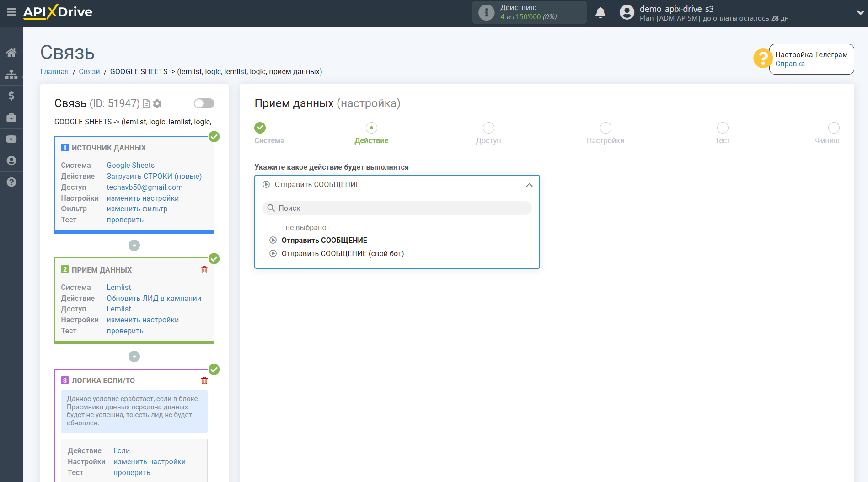Go to Связи breadcrumb
This screenshot has height=482, width=868.
(89, 71)
